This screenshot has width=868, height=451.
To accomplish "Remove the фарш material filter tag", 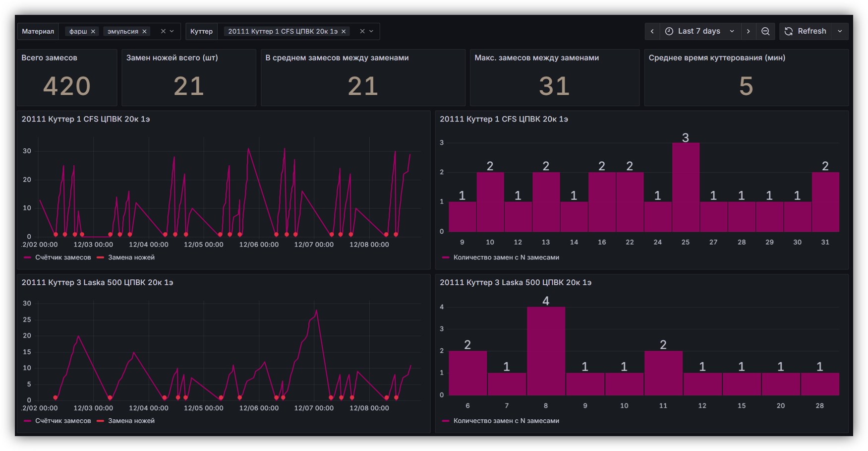I will [93, 31].
